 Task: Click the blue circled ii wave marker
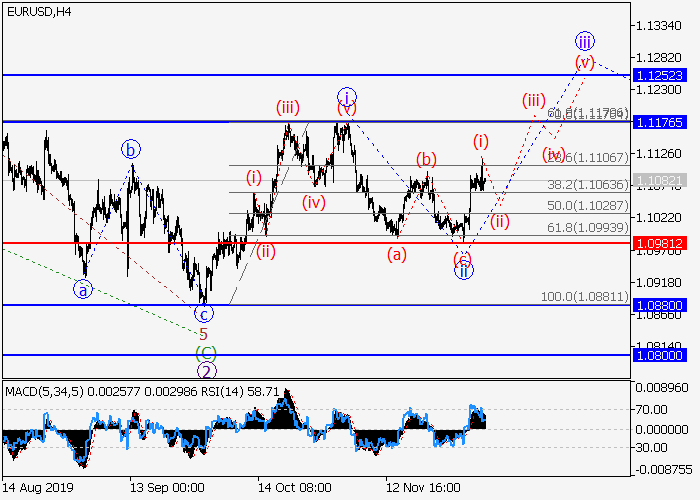click(x=464, y=270)
